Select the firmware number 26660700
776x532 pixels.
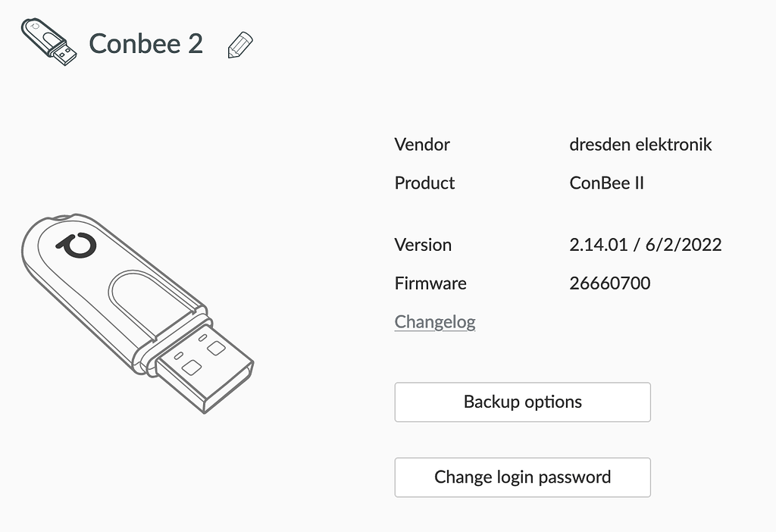(x=609, y=283)
